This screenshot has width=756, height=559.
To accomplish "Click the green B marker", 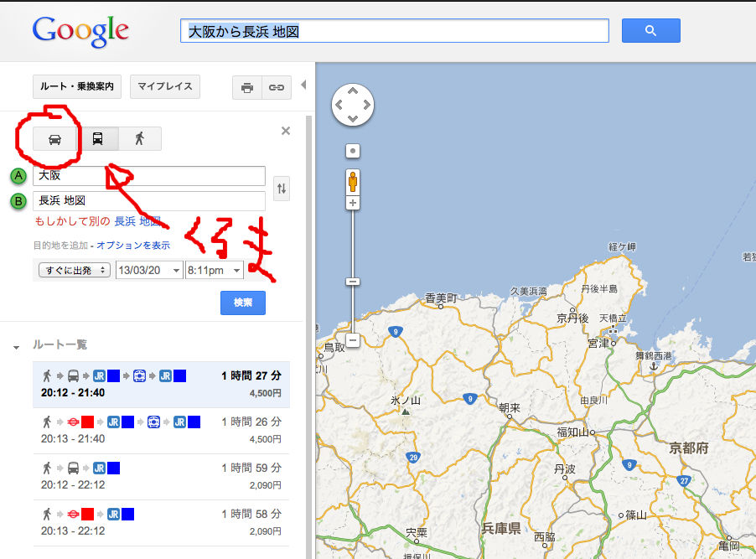I will click(18, 201).
